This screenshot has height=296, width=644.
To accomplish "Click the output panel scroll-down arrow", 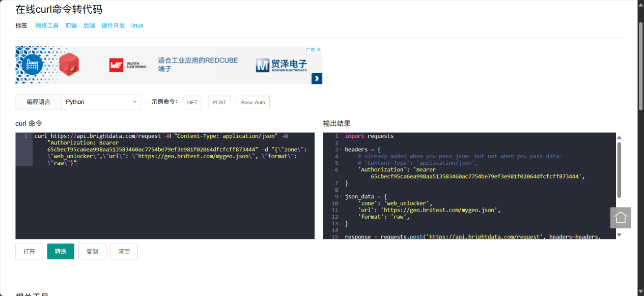I will 620,234.
